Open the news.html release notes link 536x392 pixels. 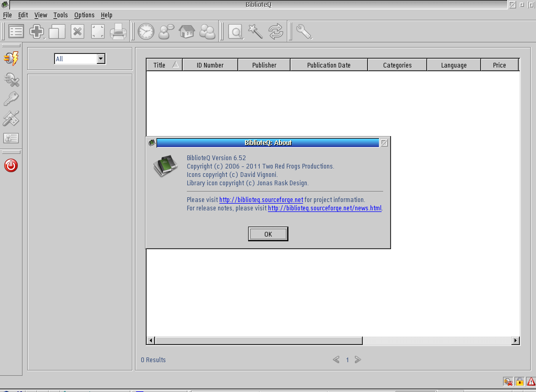click(x=325, y=208)
